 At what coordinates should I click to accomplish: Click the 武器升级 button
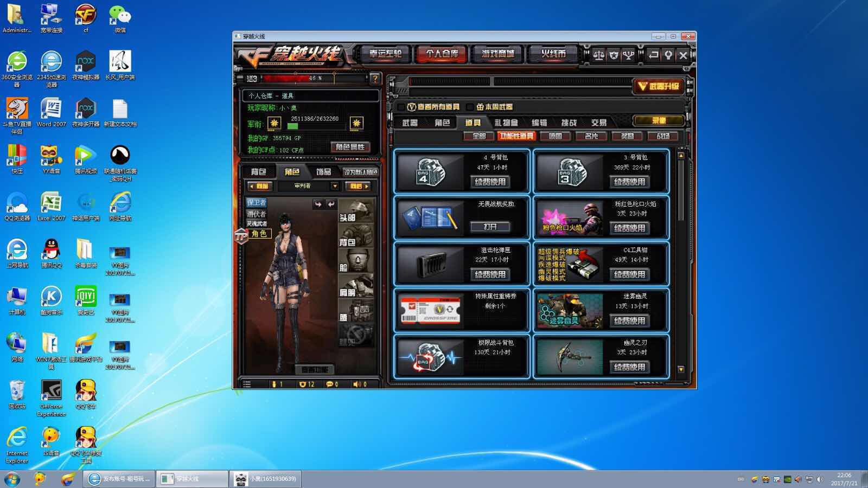point(659,86)
